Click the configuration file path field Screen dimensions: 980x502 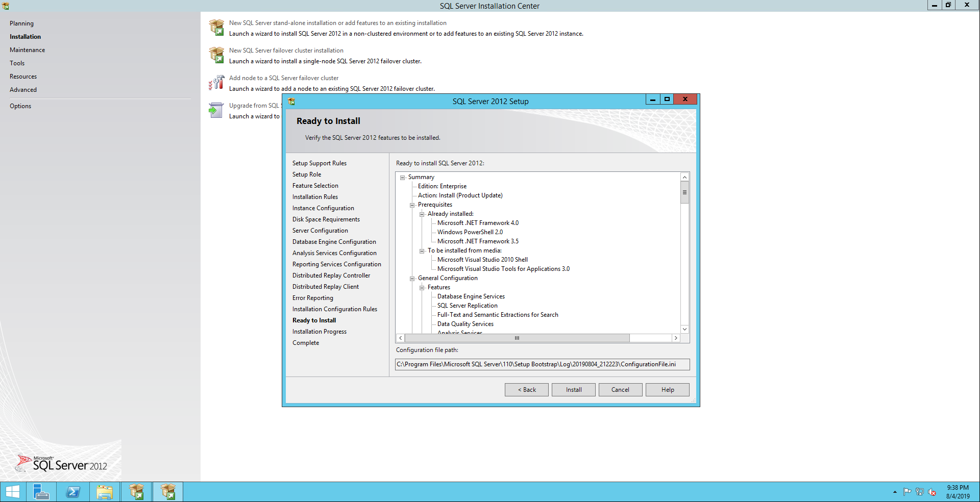pos(542,364)
